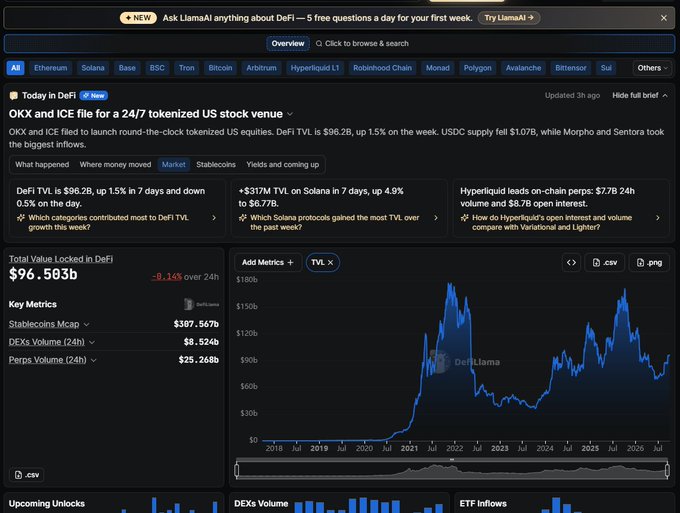Remove TVL metric using its X
This screenshot has height=513, width=680.
coord(330,262)
